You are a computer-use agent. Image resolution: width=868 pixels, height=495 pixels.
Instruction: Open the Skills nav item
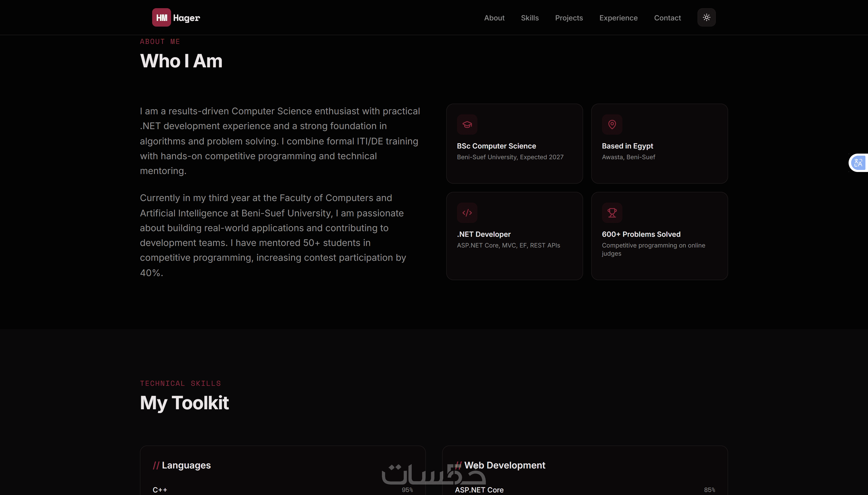click(529, 18)
